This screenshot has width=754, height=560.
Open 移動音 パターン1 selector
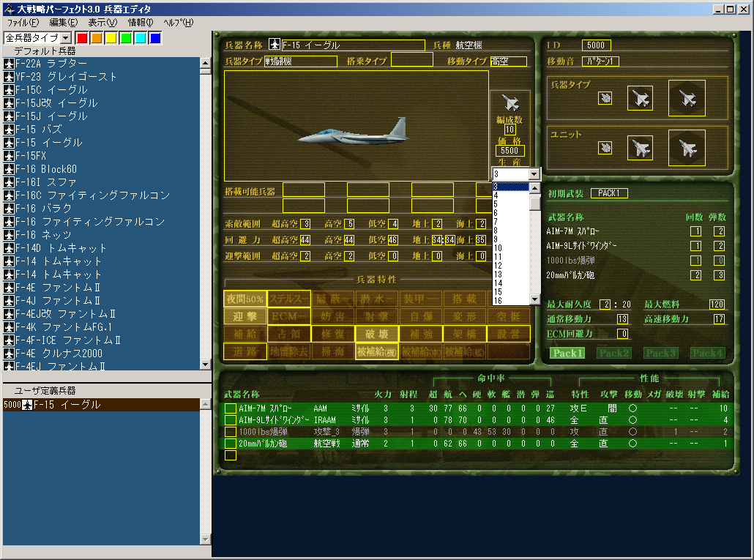point(600,61)
